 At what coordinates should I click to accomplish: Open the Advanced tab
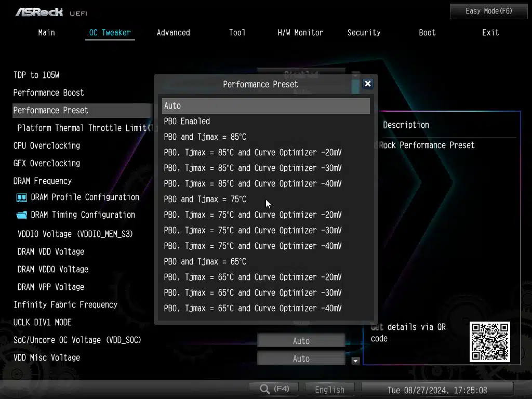point(173,33)
